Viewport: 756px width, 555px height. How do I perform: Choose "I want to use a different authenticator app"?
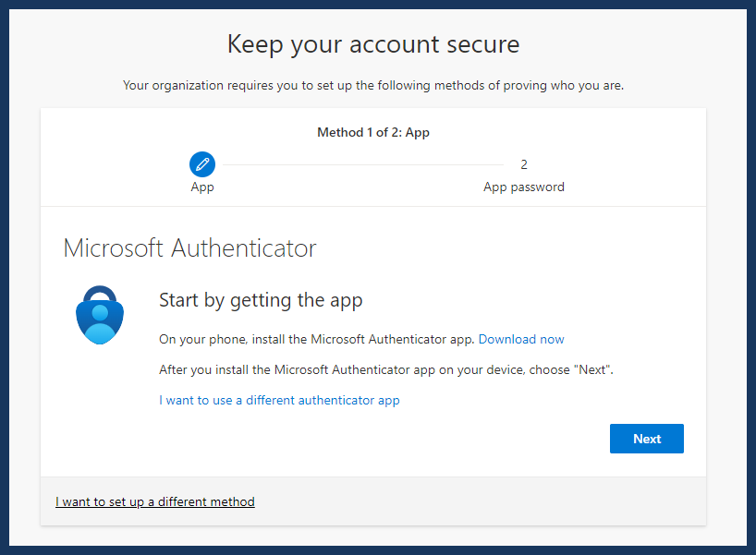[x=279, y=401]
